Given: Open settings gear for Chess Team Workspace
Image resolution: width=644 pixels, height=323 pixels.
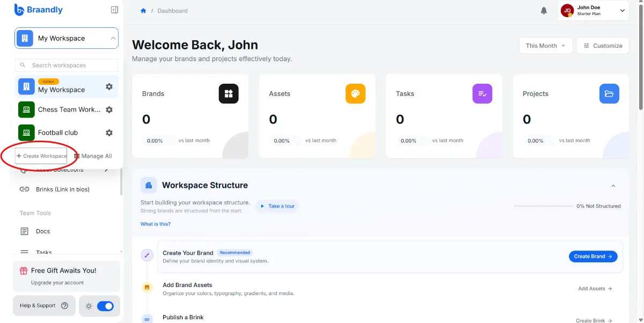Looking at the screenshot, I should tap(109, 109).
